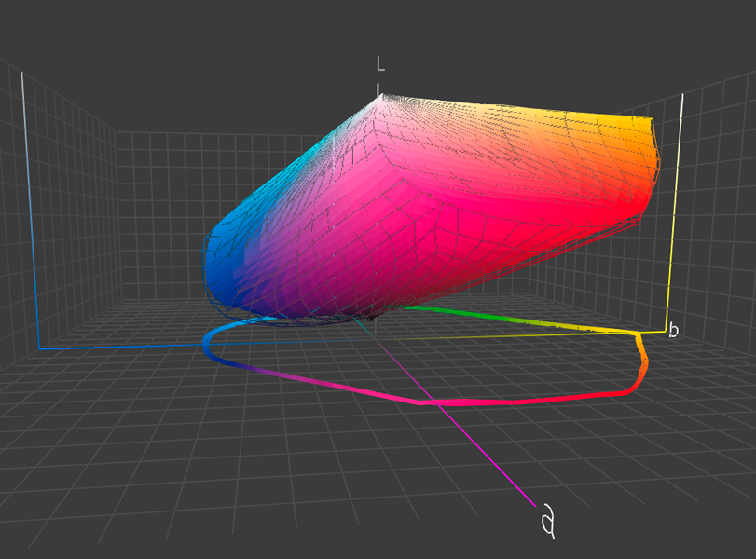Click the floor grid in the bottom-left corner
The width and height of the screenshot is (756, 559).
pyautogui.click(x=93, y=447)
